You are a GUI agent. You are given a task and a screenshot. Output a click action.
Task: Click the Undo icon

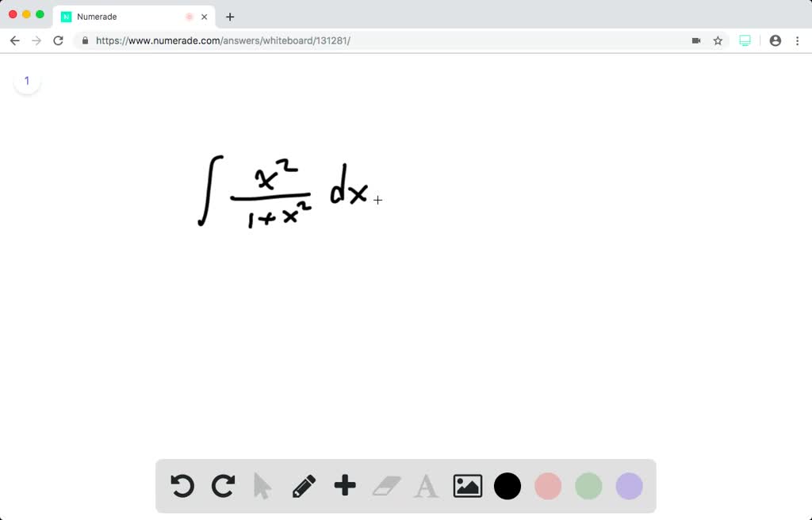(182, 486)
